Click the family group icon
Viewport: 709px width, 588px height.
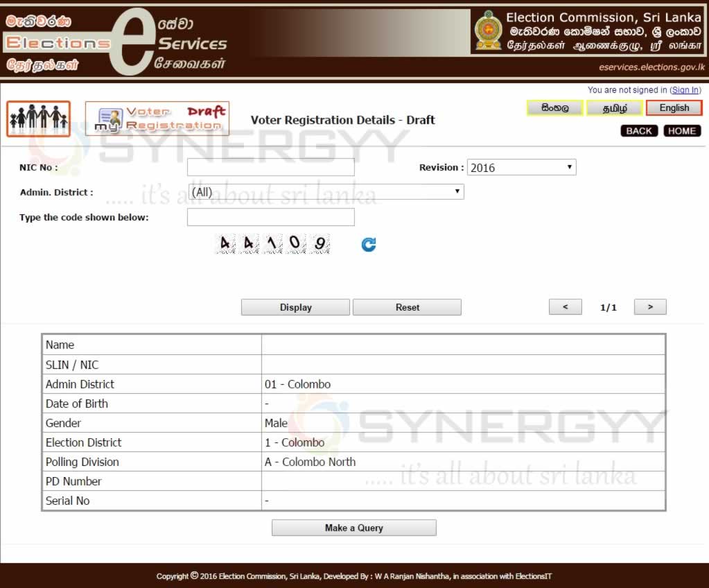pyautogui.click(x=39, y=119)
